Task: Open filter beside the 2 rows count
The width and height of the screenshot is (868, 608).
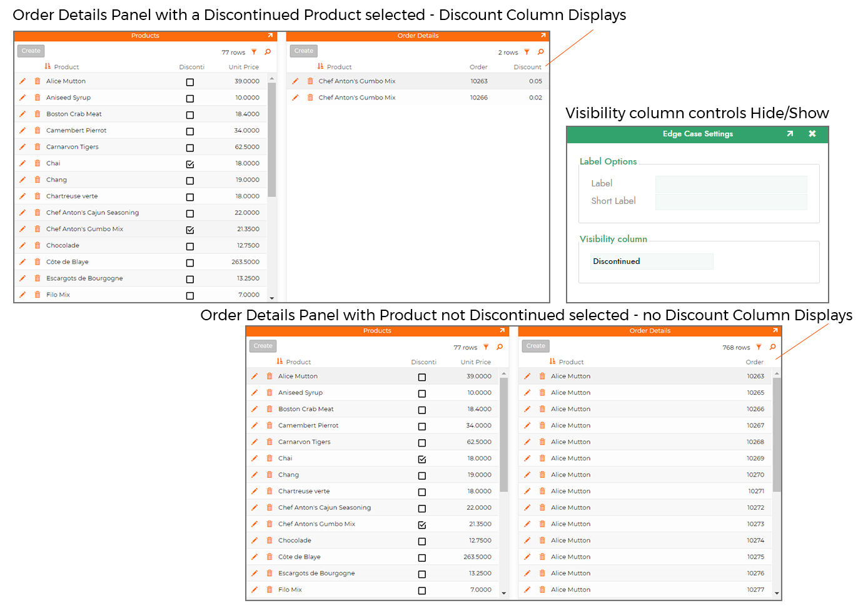Action: pyautogui.click(x=527, y=52)
